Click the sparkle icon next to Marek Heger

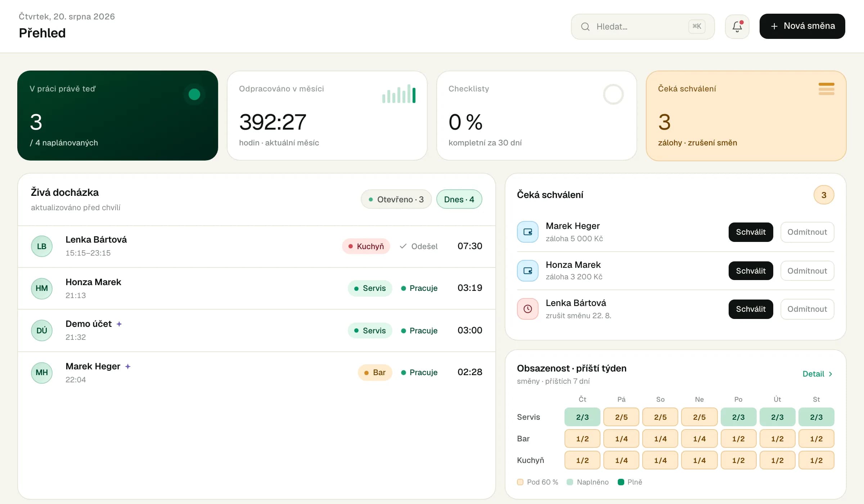[x=128, y=366]
